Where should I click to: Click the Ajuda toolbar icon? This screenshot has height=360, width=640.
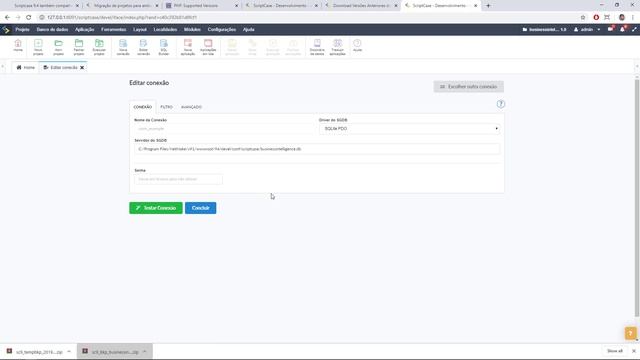pyautogui.click(x=358, y=45)
